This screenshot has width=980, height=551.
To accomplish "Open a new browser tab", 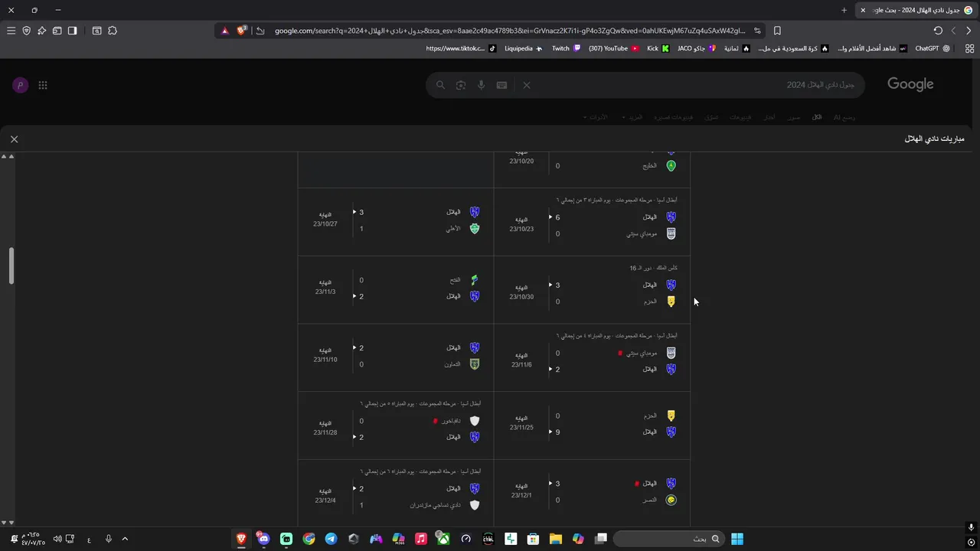I will pos(844,10).
